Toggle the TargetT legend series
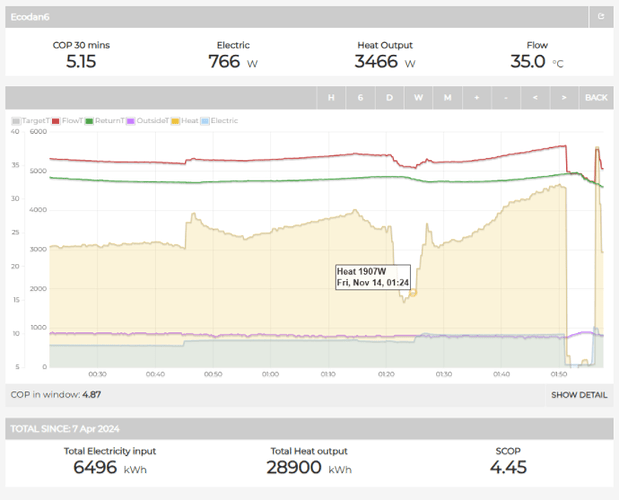Image resolution: width=619 pixels, height=500 pixels. point(33,121)
